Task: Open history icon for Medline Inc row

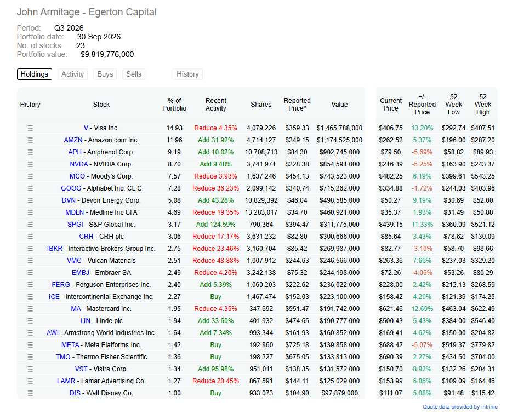Action: coord(30,212)
